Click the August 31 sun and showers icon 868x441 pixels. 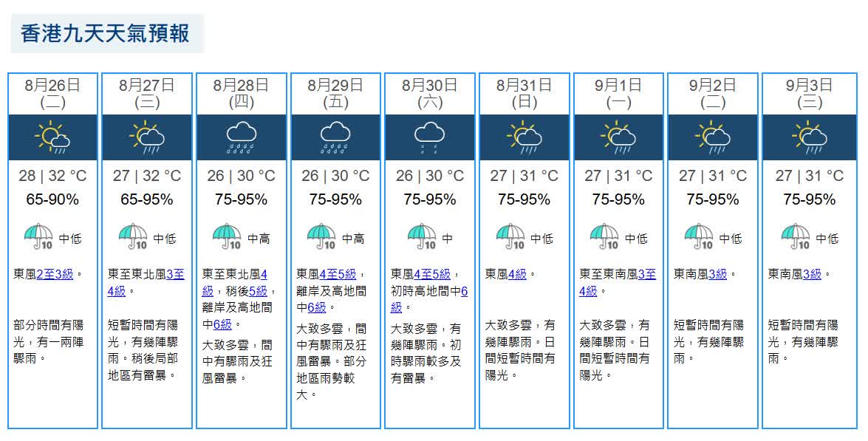pyautogui.click(x=524, y=137)
